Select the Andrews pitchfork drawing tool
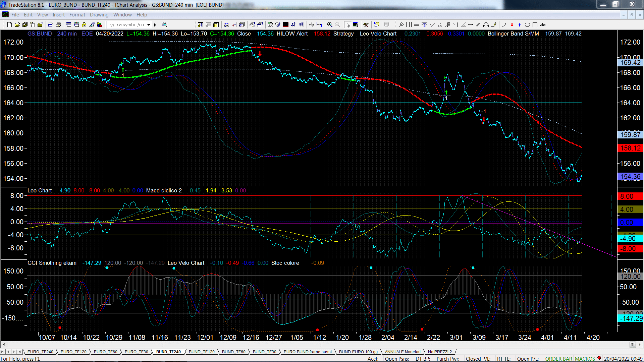Image resolution: width=644 pixels, height=362 pixels. [401, 25]
